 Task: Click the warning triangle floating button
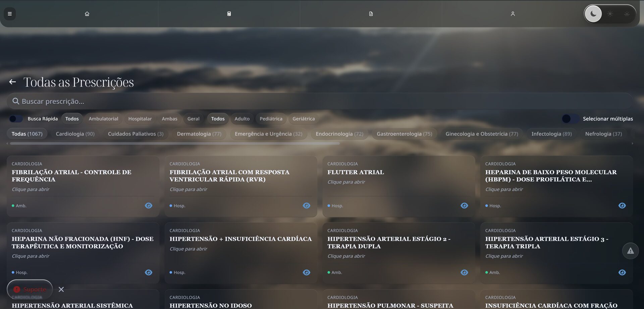tap(630, 251)
